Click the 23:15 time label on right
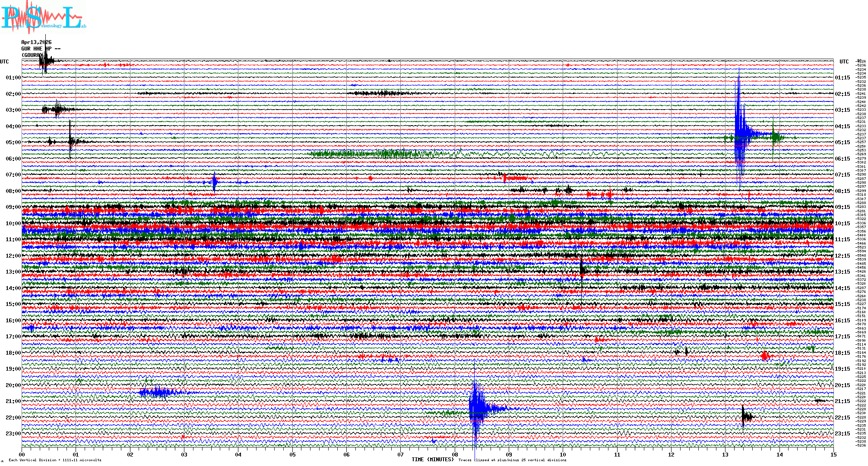This screenshot has height=466, width=868. [842, 434]
